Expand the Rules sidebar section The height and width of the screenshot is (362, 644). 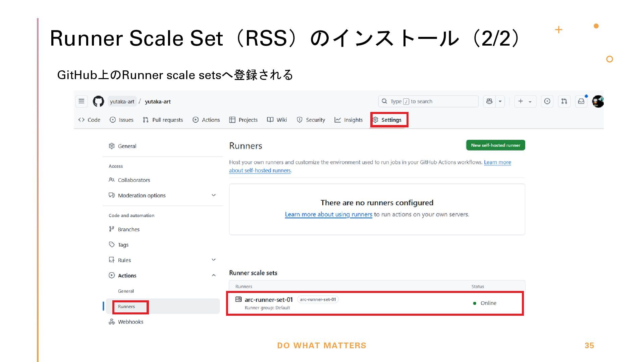pyautogui.click(x=214, y=260)
